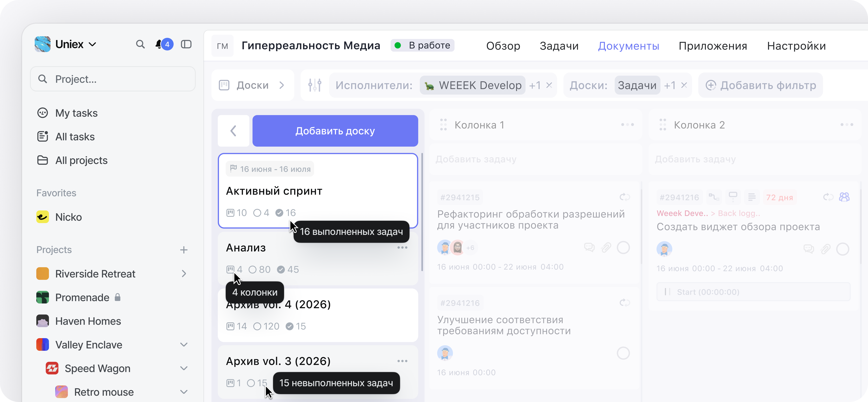The width and height of the screenshot is (868, 402).
Task: Open comments on Рефакторинг task
Action: (x=589, y=248)
